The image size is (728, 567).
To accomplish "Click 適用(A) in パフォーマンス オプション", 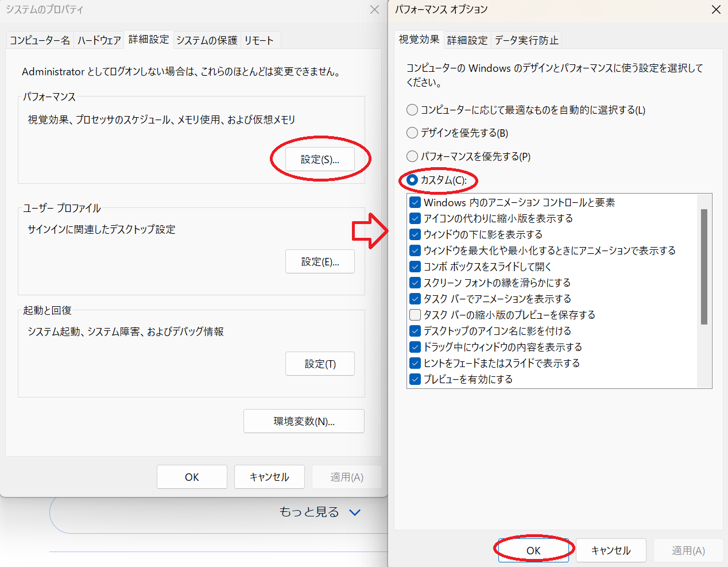I will [x=688, y=550].
